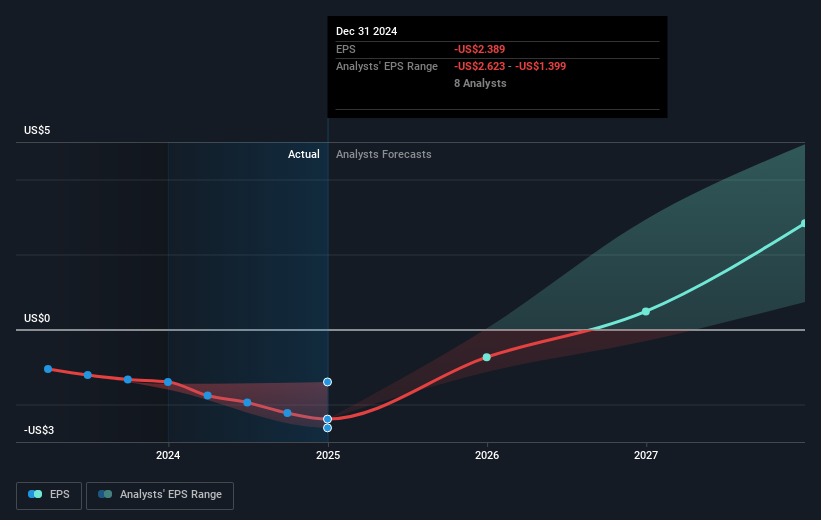Click the Dec 31 2024 tooltip date
Image resolution: width=821 pixels, height=520 pixels.
[x=367, y=31]
